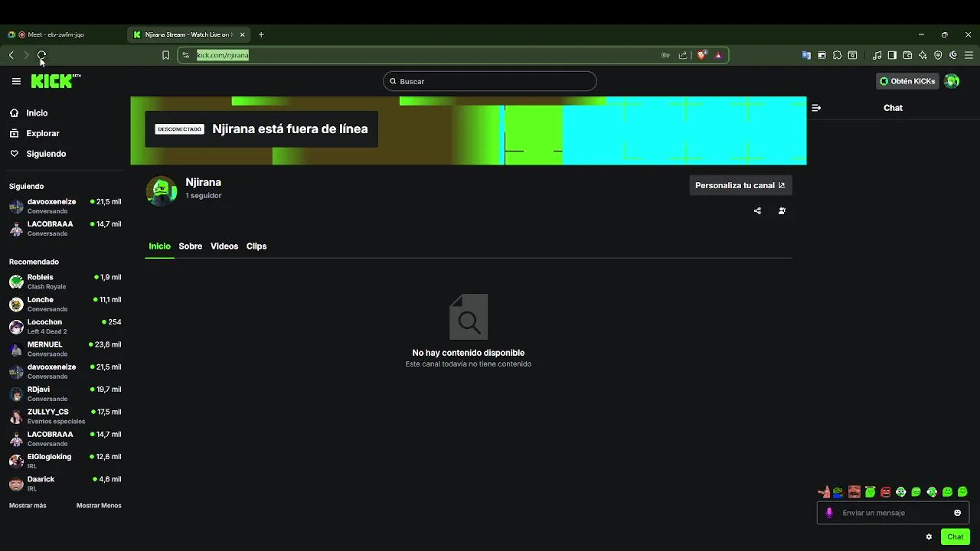Open the Google Translate extension
The width and height of the screenshot is (980, 551).
[806, 55]
